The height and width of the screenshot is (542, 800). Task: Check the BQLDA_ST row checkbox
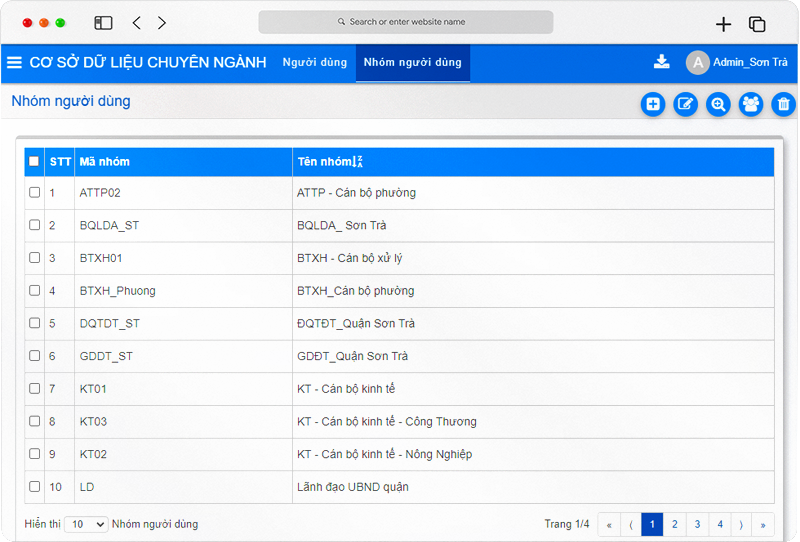click(34, 225)
